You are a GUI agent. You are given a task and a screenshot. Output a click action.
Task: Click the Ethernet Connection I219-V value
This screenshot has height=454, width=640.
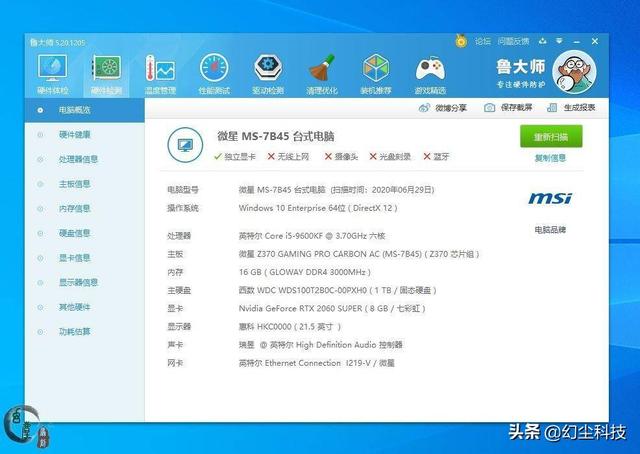pos(317,363)
